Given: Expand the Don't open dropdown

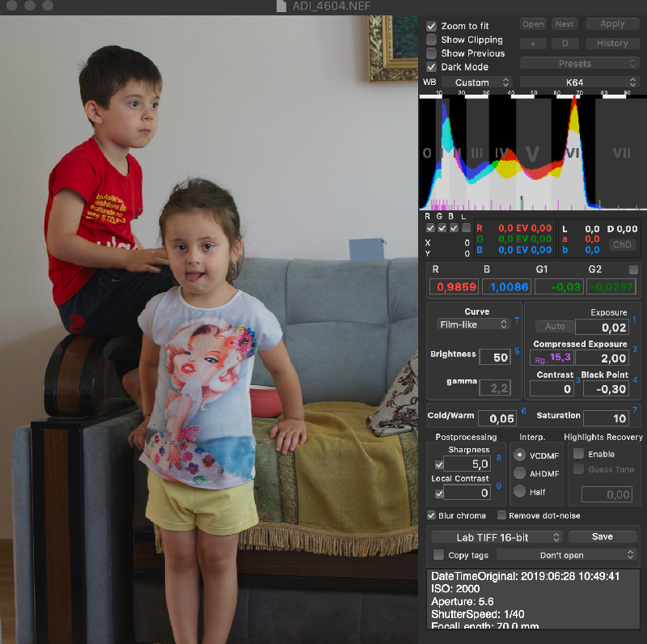Looking at the screenshot, I should pyautogui.click(x=566, y=555).
